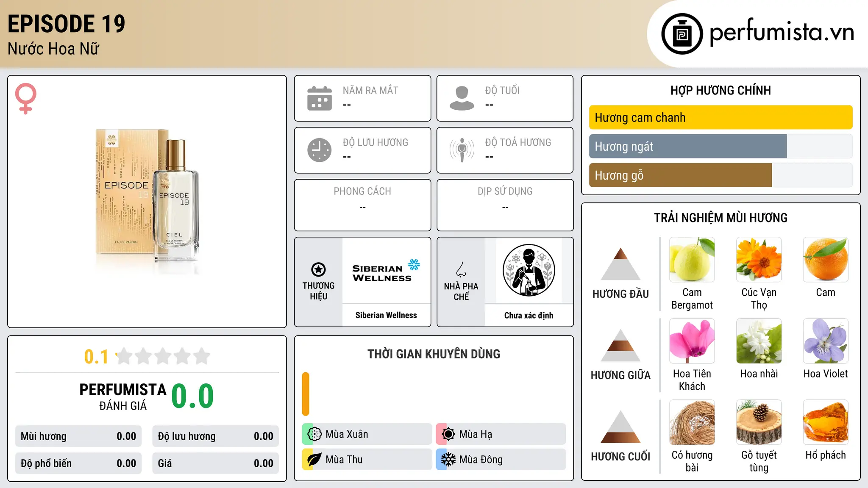Screen dimensions: 868x488
Task: Click the Hương gỗ accord bar
Action: pyautogui.click(x=721, y=175)
